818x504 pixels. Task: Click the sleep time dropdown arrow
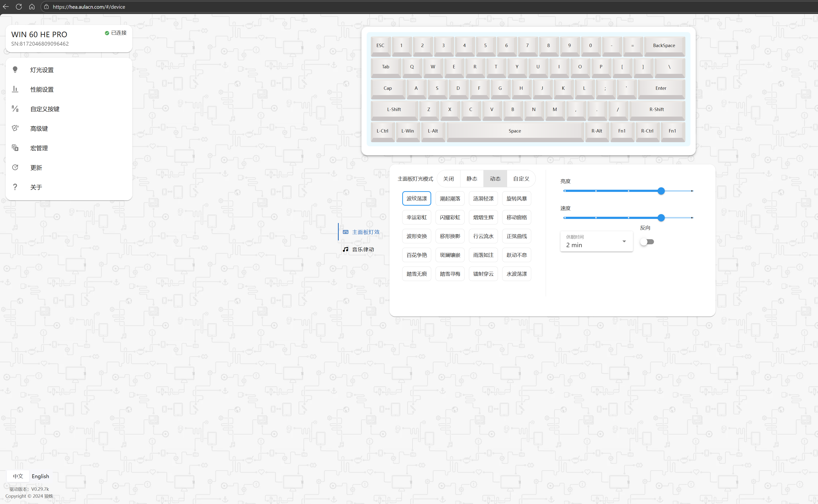pos(624,241)
